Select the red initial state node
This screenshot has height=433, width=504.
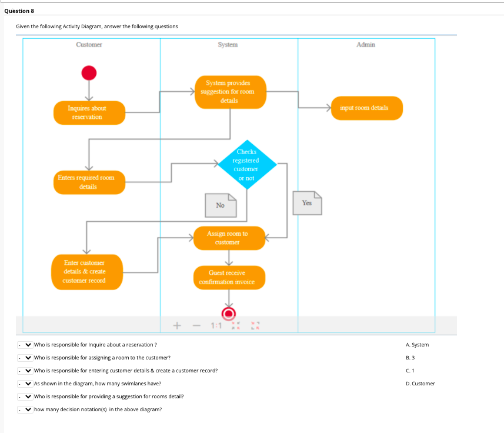89,72
